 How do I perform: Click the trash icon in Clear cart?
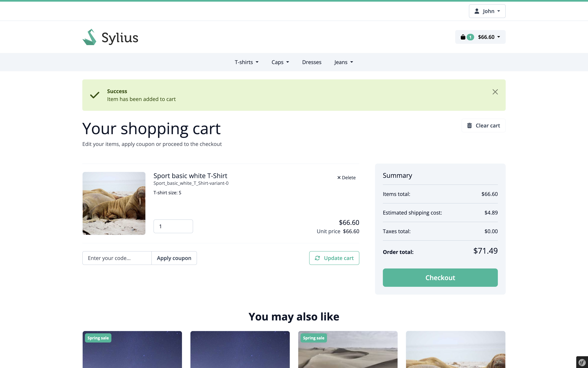coord(469,126)
